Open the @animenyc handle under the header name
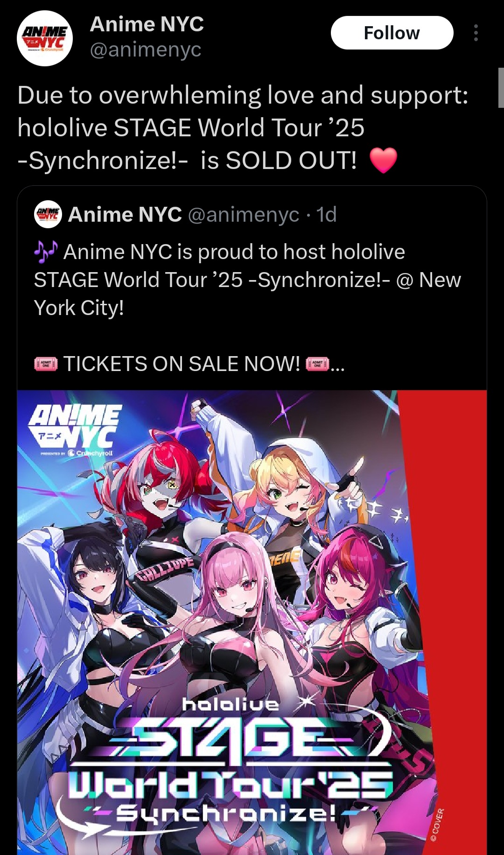This screenshot has width=504, height=855. tap(145, 49)
